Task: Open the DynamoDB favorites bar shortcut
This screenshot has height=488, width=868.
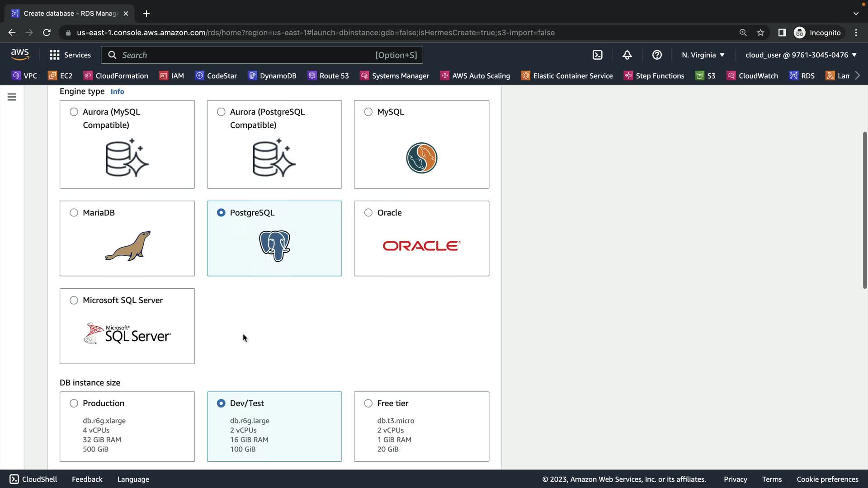Action: point(273,76)
